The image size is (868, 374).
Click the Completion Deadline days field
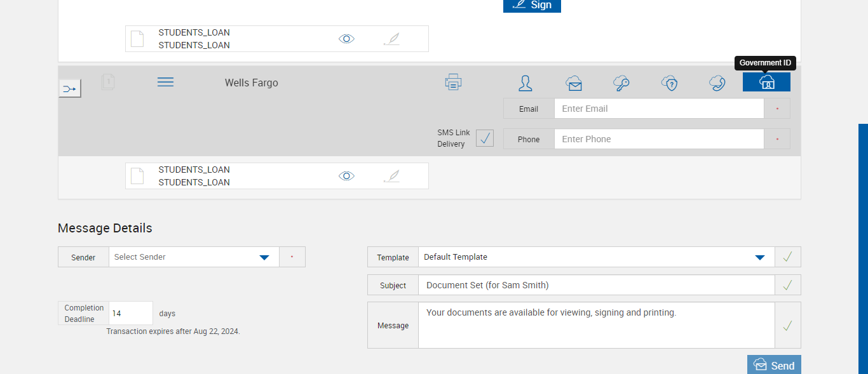(x=131, y=313)
